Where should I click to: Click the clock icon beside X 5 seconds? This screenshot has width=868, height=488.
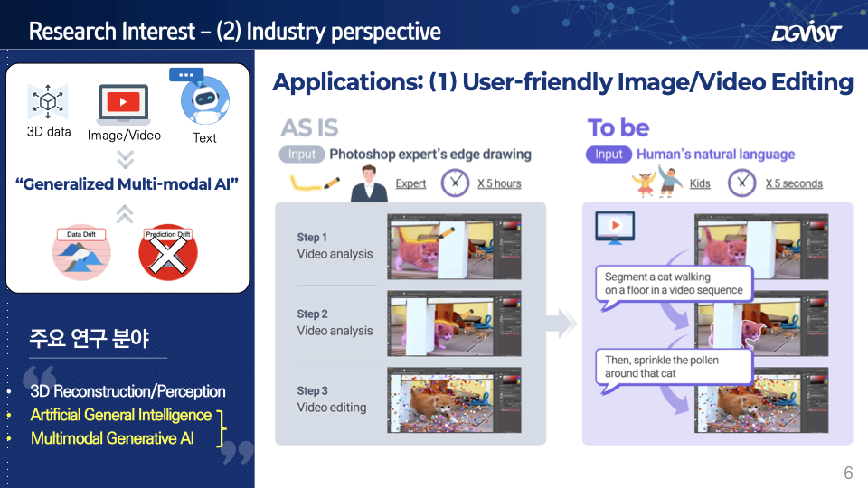pos(741,183)
